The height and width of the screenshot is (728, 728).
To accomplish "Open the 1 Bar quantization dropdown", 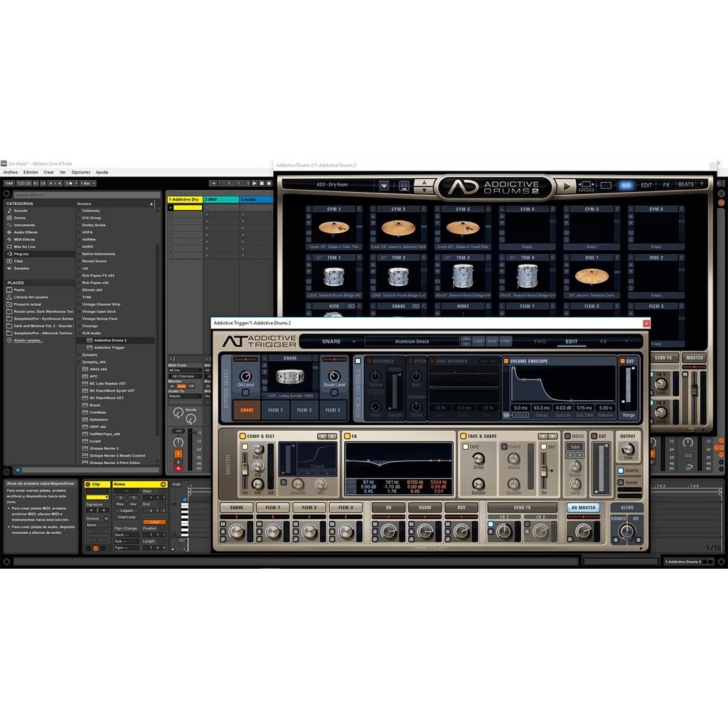I will [x=87, y=183].
